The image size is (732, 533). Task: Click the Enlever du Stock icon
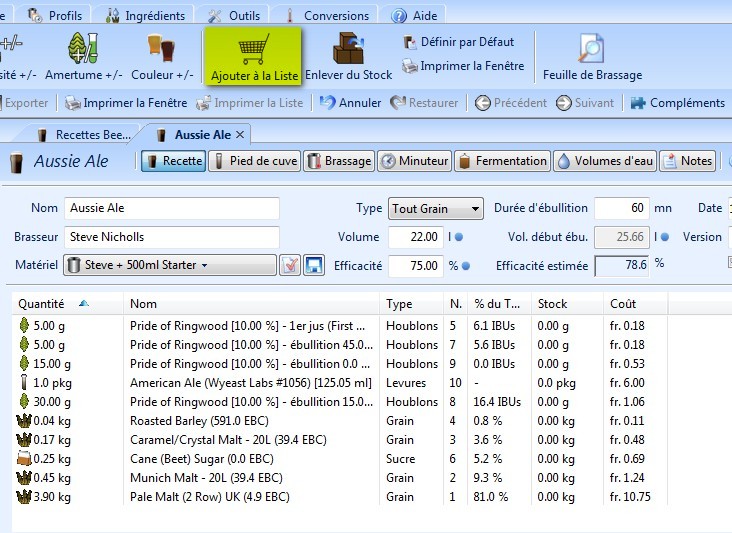[x=348, y=50]
